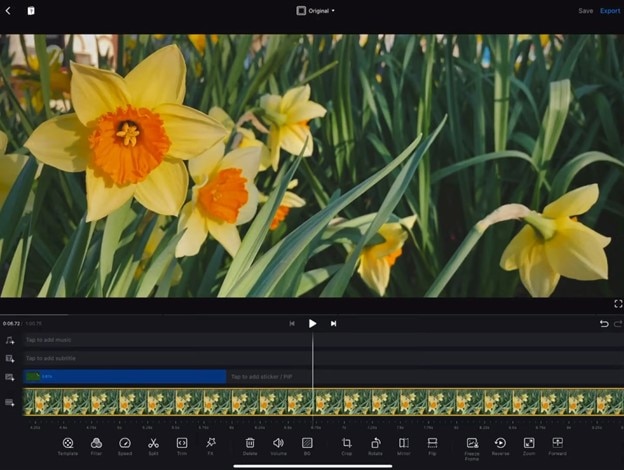Select the Flip tool
The image size is (624, 470).
pyautogui.click(x=432, y=446)
